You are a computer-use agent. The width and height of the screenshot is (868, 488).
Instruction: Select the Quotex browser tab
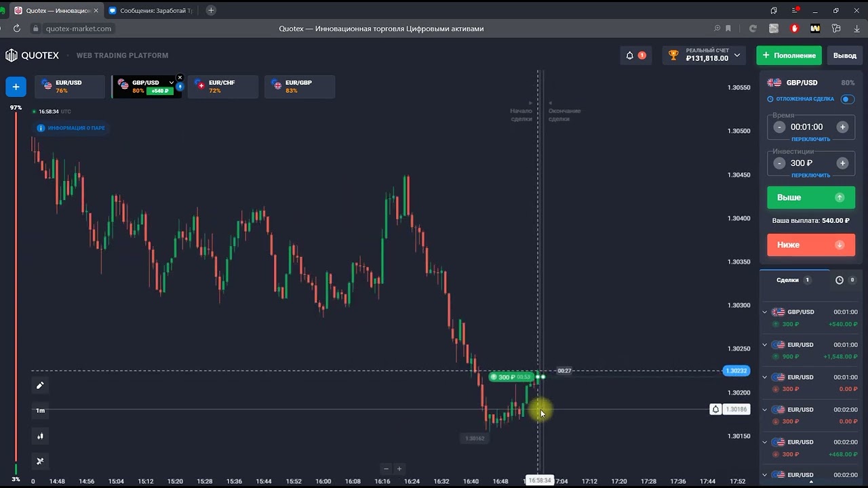click(x=56, y=11)
